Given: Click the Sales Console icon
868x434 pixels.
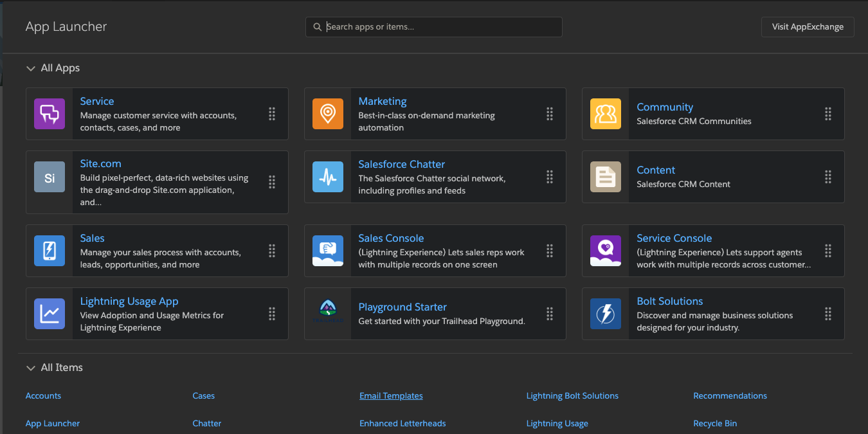Looking at the screenshot, I should pos(328,251).
